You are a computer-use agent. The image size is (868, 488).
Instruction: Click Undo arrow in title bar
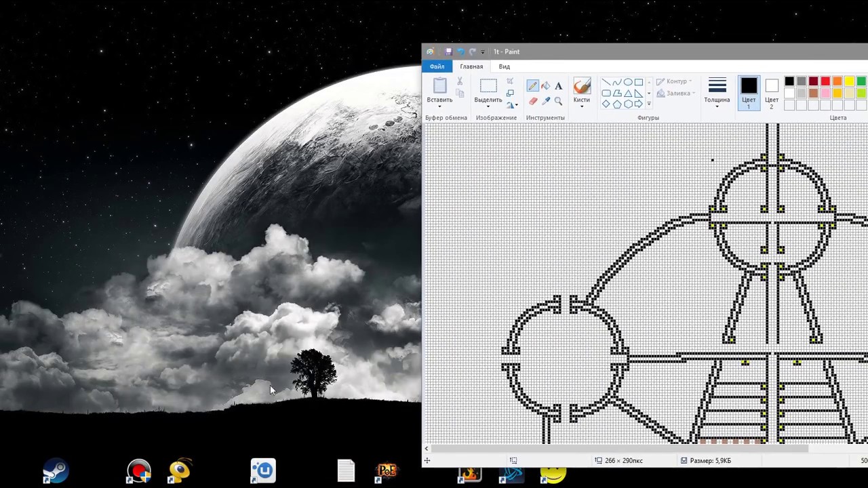(x=460, y=52)
